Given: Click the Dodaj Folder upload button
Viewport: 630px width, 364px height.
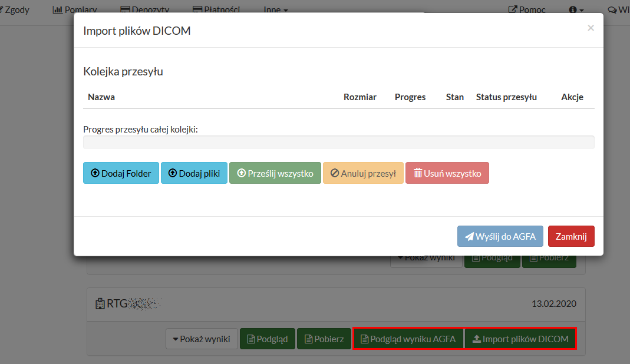Looking at the screenshot, I should point(121,173).
